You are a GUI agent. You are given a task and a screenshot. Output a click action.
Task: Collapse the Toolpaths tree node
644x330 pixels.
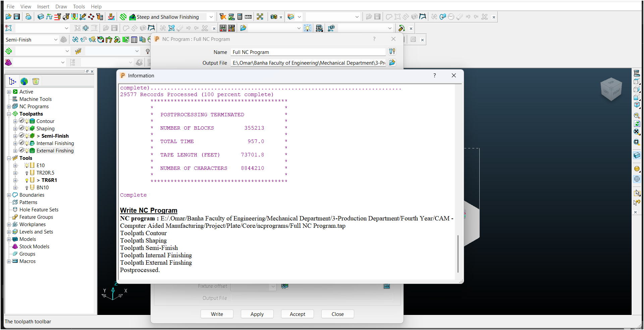tap(9, 114)
